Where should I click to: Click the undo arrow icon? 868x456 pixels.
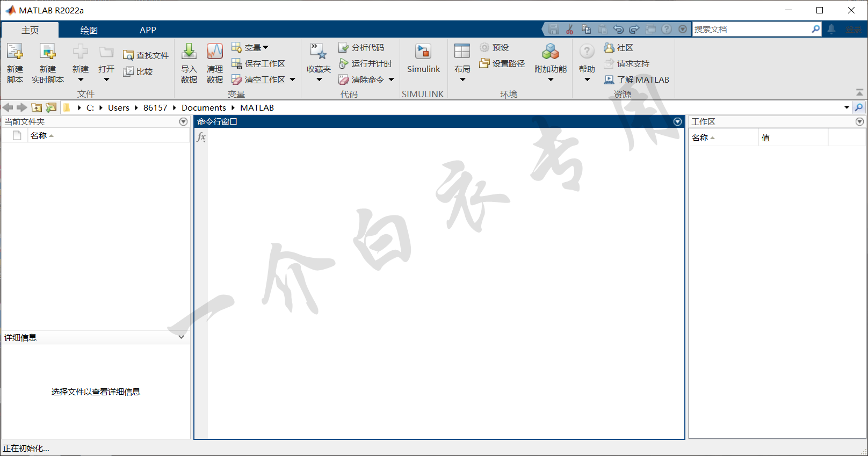coord(618,29)
